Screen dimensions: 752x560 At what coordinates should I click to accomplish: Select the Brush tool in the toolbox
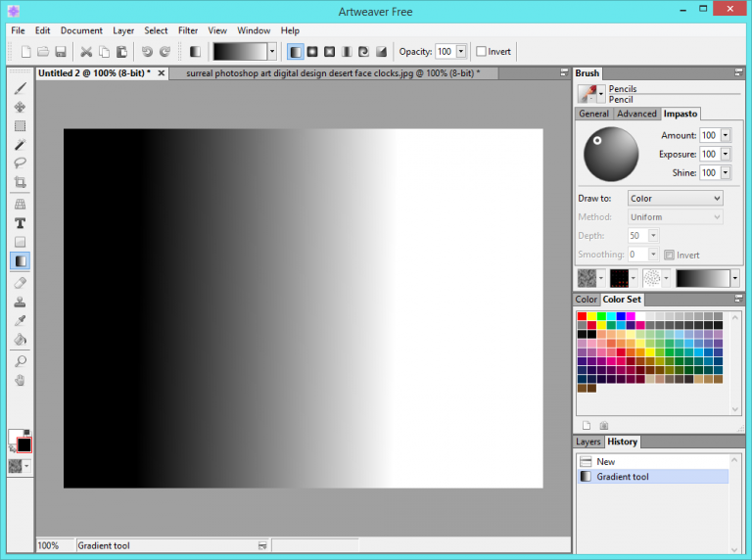click(x=20, y=88)
